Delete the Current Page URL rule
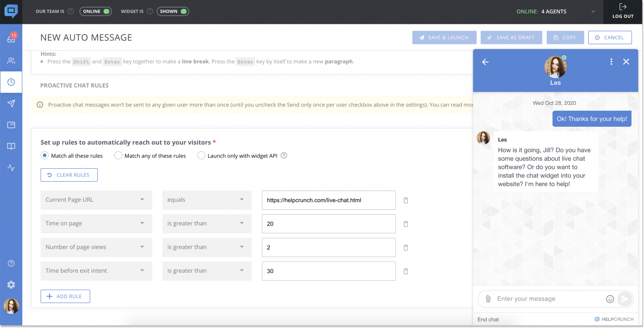 click(405, 200)
